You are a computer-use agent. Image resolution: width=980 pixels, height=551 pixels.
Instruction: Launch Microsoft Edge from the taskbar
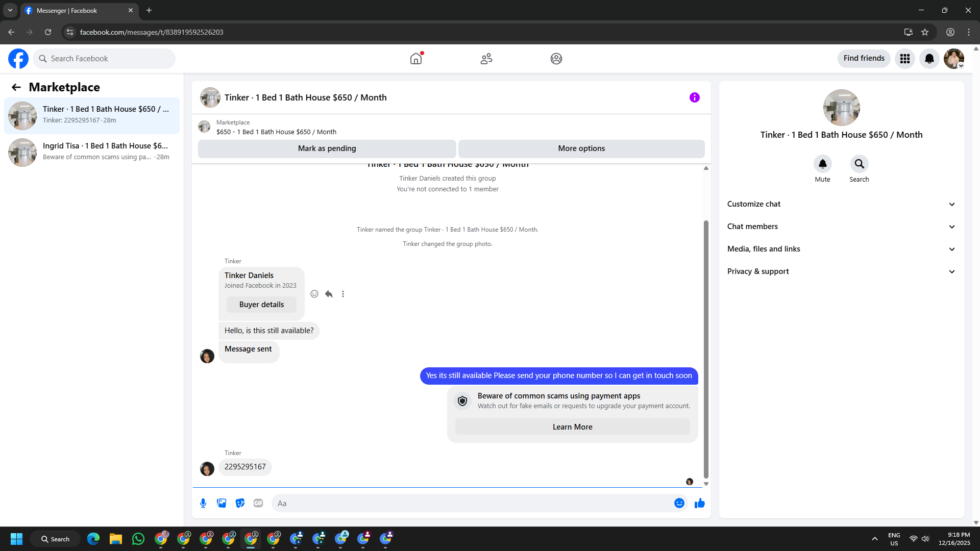click(93, 539)
